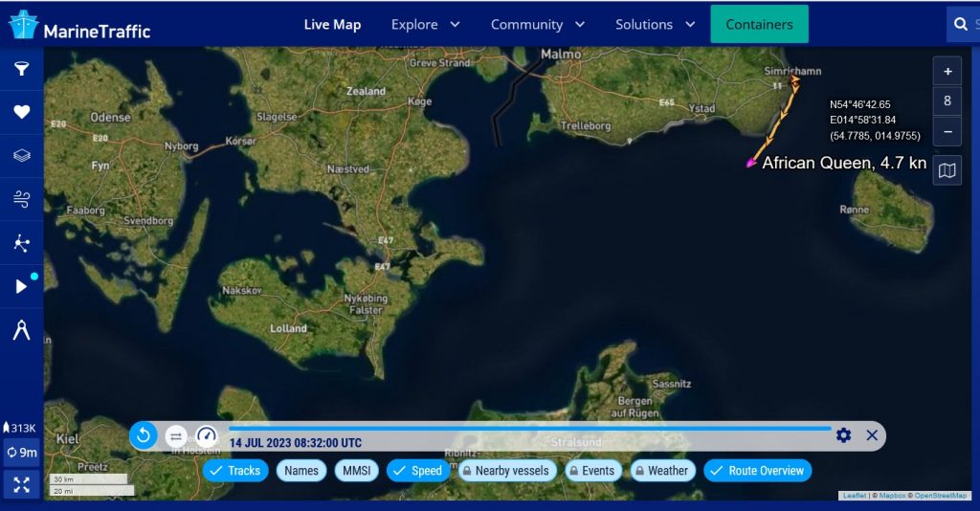Click the playback timeline progress bar
Image resolution: width=980 pixels, height=511 pixels.
(x=529, y=429)
